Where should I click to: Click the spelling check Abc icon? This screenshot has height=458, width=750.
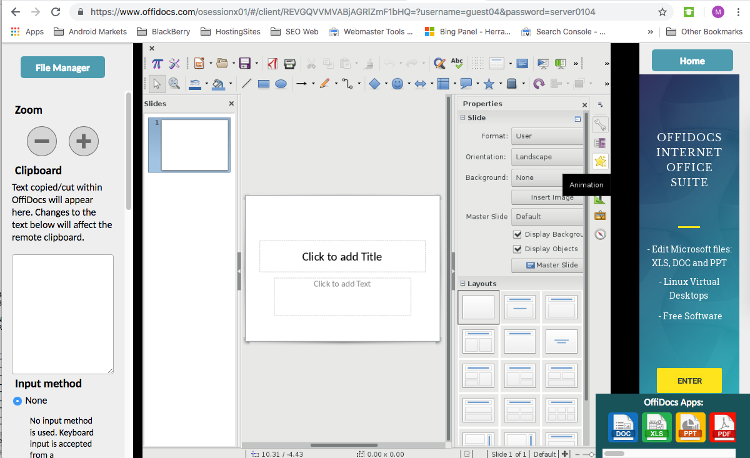[x=459, y=63]
